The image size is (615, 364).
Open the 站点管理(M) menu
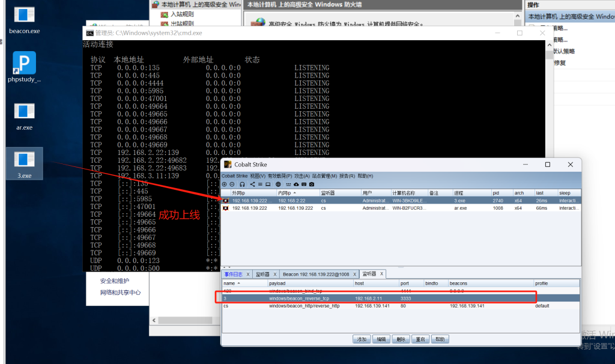click(x=324, y=176)
